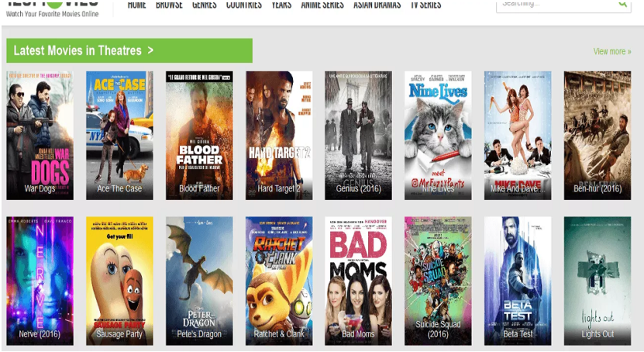Select the Ace The Case poster

(x=119, y=136)
